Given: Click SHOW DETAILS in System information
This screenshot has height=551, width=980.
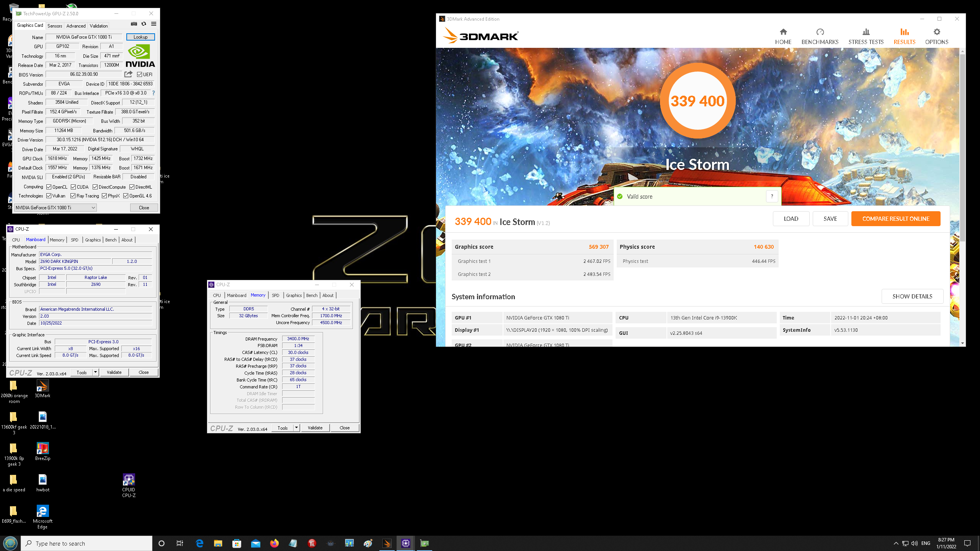Looking at the screenshot, I should coord(912,297).
